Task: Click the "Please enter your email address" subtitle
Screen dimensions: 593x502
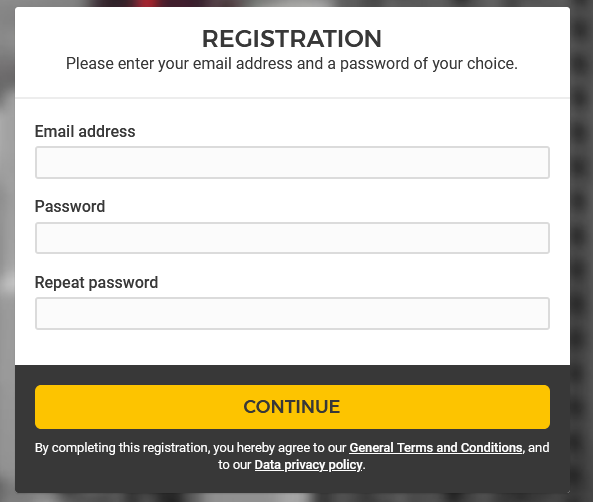Action: (x=292, y=64)
